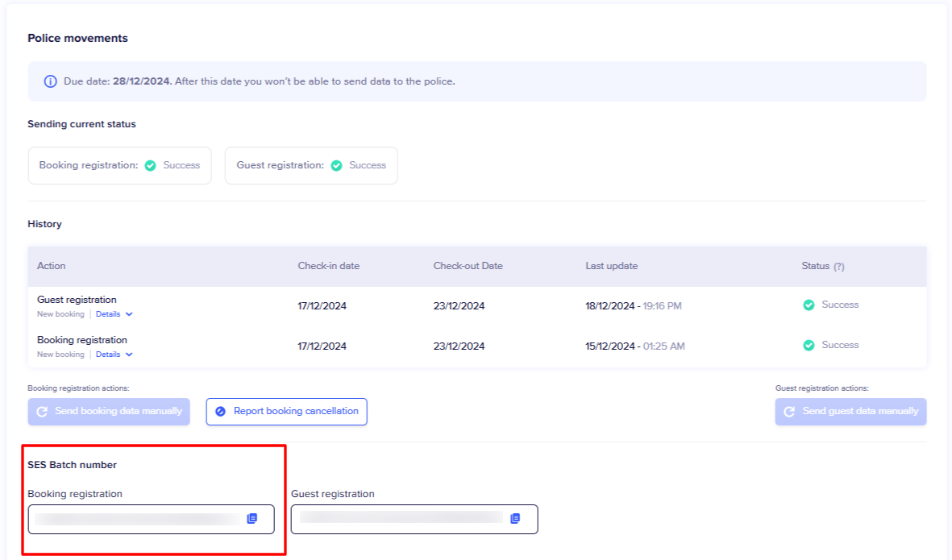The height and width of the screenshot is (560, 952).
Task: Click the Action column header
Action: coord(52,266)
